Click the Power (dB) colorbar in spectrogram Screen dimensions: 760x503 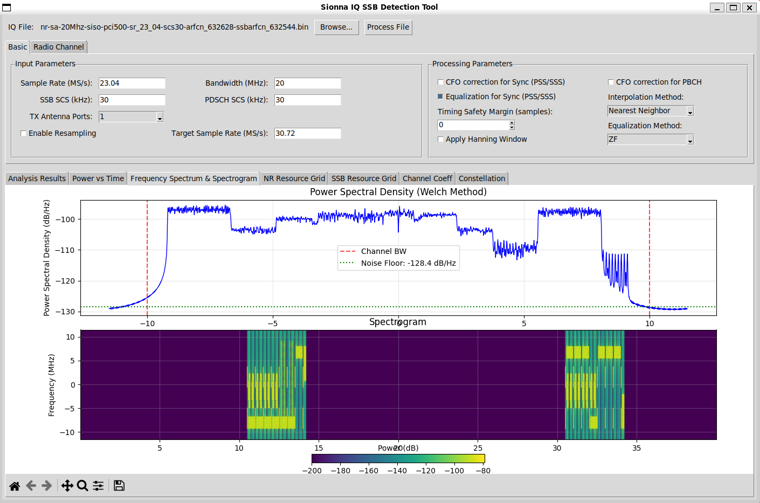(x=398, y=459)
